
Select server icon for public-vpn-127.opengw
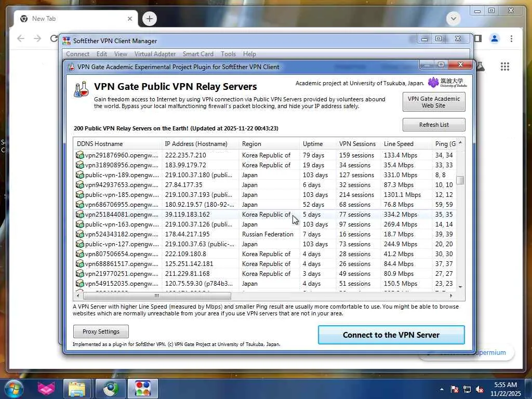click(79, 244)
